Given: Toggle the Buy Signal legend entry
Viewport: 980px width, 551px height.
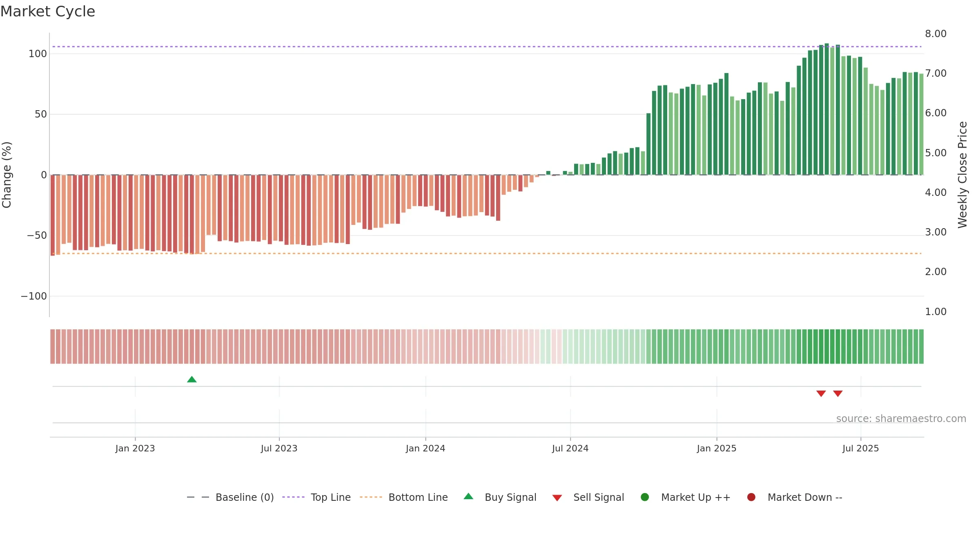Looking at the screenshot, I should 500,497.
